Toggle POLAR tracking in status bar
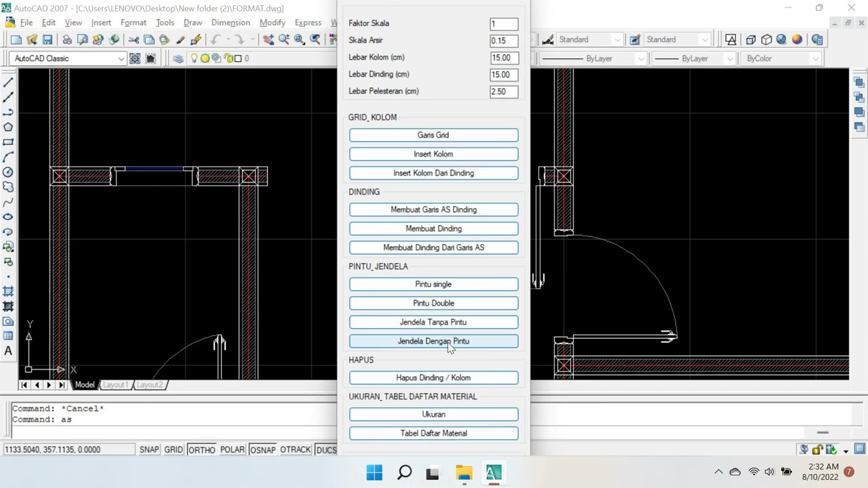Screen dimensions: 868x488 (x=232, y=449)
